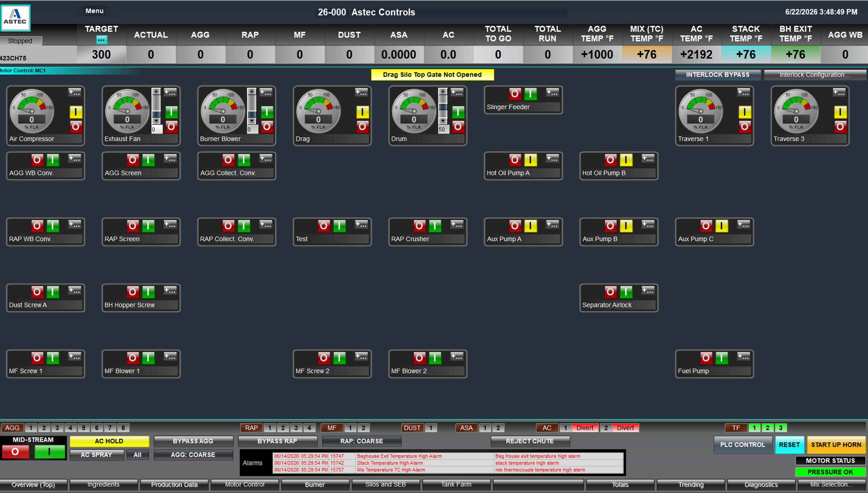
Task: Start MF Blower 2 motor
Action: [x=435, y=358]
